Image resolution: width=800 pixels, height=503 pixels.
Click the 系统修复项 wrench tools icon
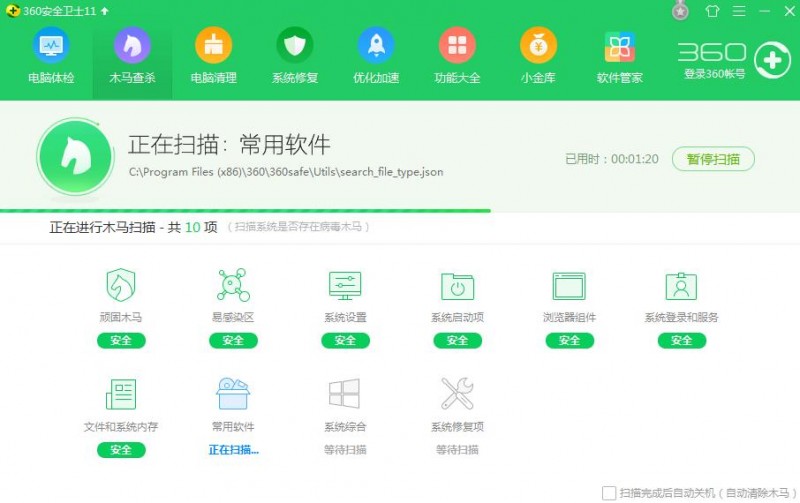[457, 393]
